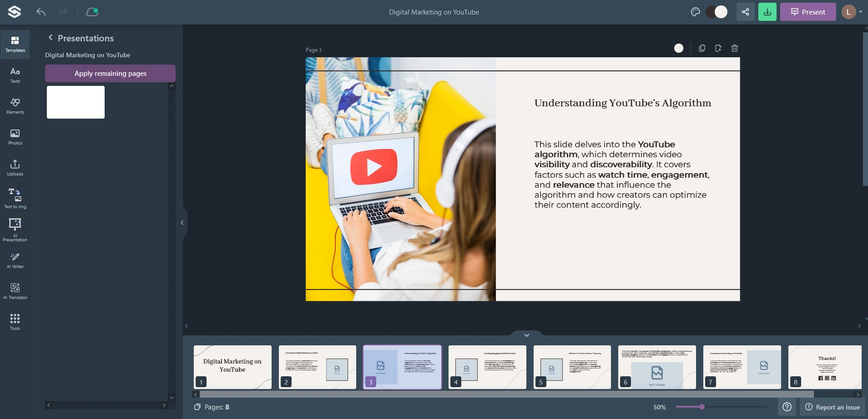Select page 2 thumbnail
Image resolution: width=868 pixels, height=419 pixels.
318,367
